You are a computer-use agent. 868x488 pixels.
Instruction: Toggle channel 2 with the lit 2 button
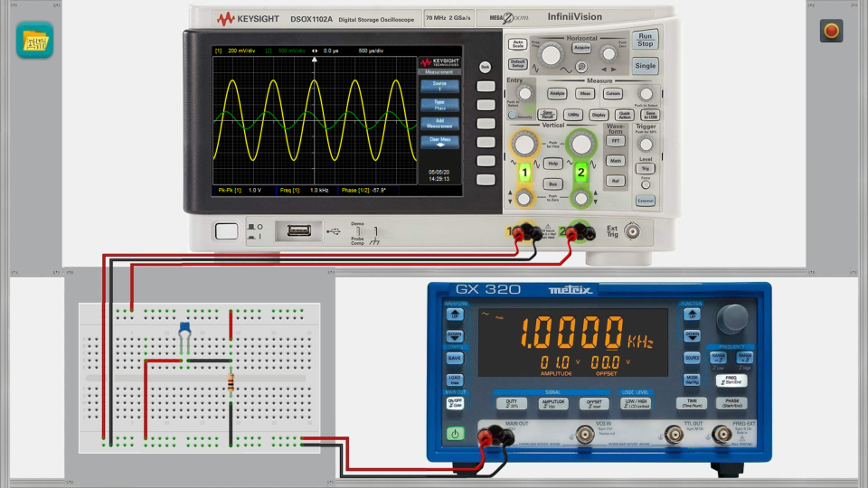[x=581, y=172]
